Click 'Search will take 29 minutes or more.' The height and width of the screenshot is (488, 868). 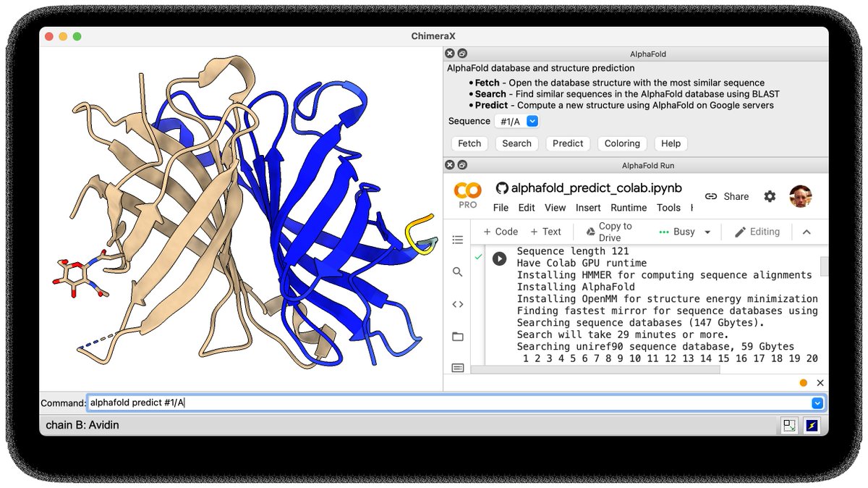(621, 335)
